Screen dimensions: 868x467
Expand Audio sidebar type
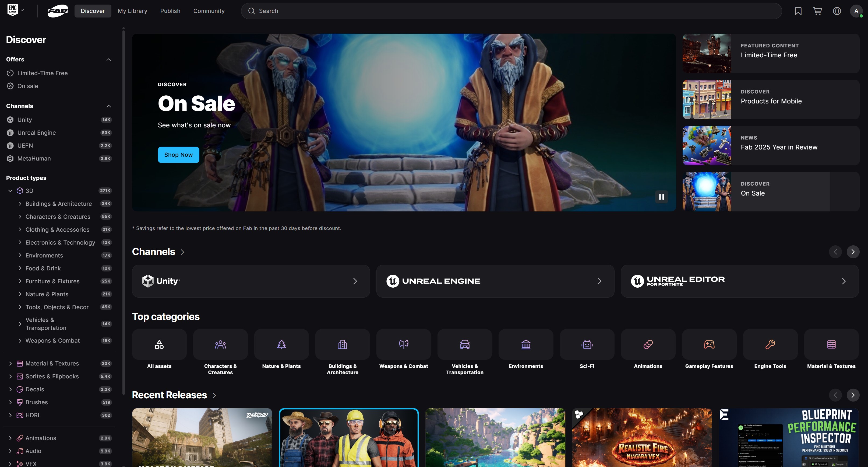[10, 451]
